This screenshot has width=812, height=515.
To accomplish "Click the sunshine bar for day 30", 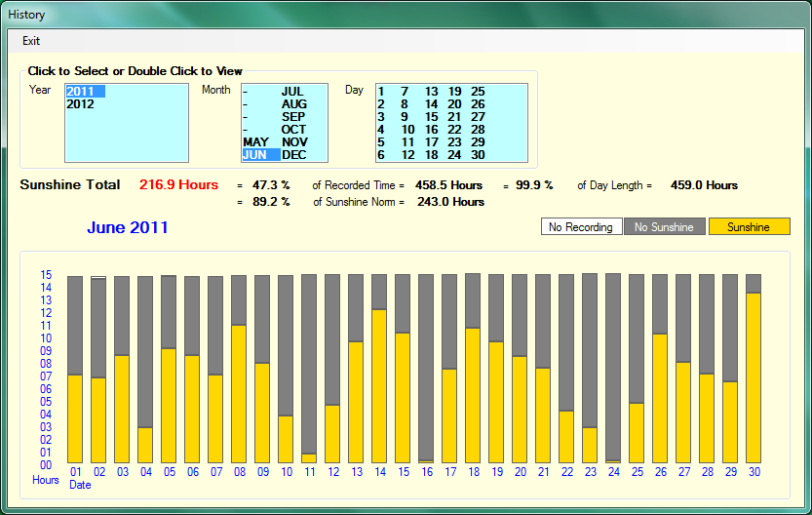I will 754,377.
